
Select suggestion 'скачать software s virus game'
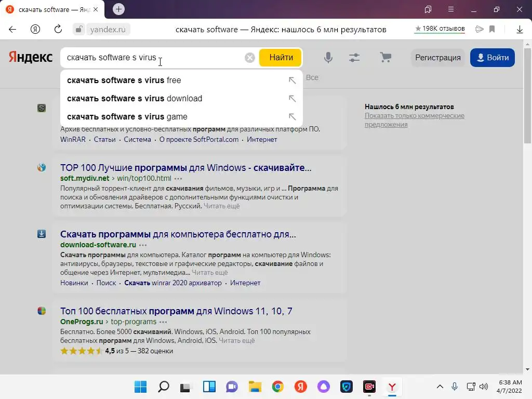[x=181, y=117]
